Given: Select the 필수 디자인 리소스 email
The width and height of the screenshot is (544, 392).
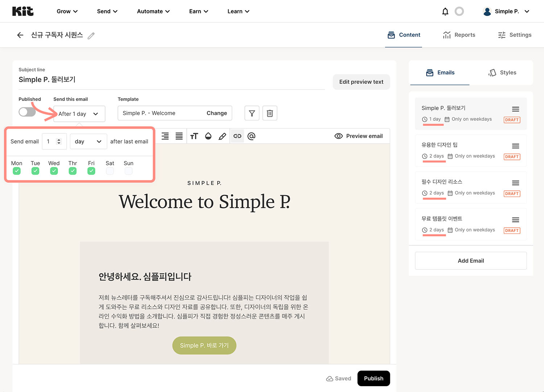Looking at the screenshot, I should point(471,187).
